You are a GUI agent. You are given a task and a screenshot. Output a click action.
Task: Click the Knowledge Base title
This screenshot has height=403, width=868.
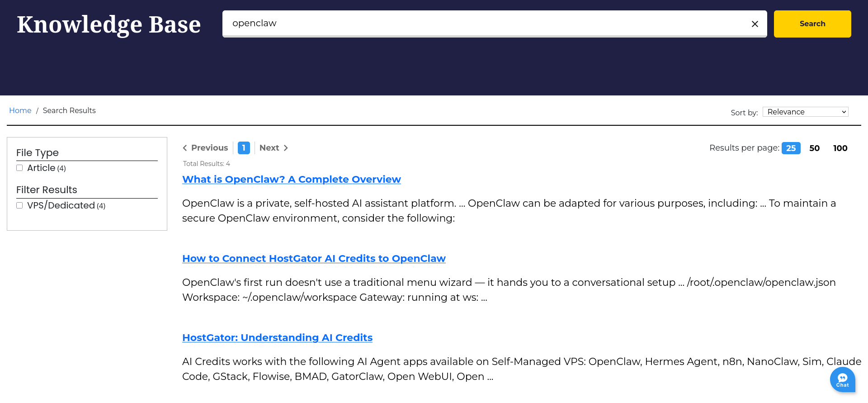[109, 24]
